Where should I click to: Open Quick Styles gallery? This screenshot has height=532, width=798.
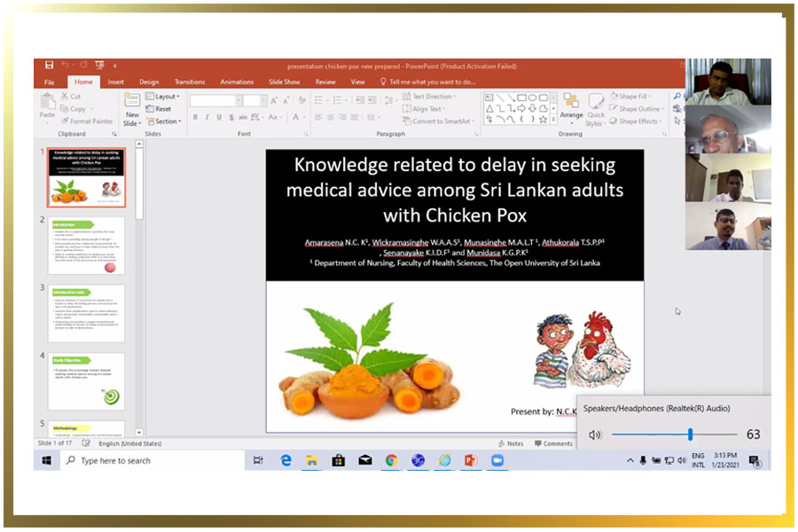tap(595, 109)
